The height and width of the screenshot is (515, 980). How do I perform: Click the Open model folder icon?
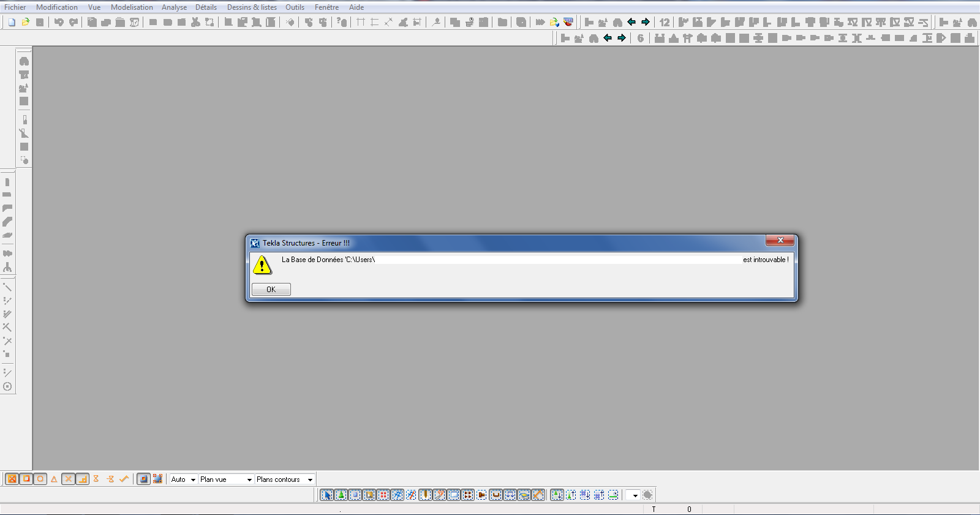[x=26, y=22]
